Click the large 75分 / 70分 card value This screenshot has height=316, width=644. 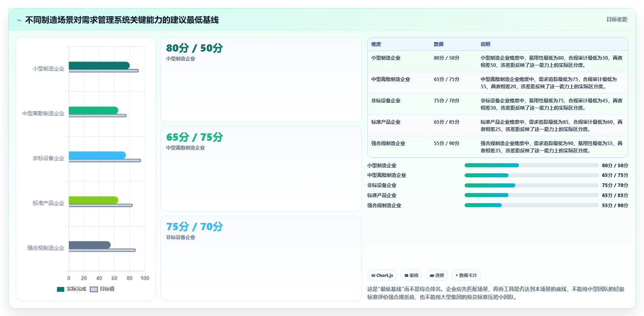coord(194,227)
